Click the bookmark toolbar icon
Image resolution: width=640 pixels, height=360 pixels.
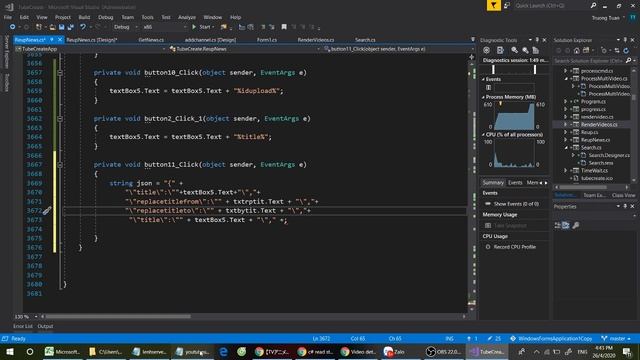[284, 27]
